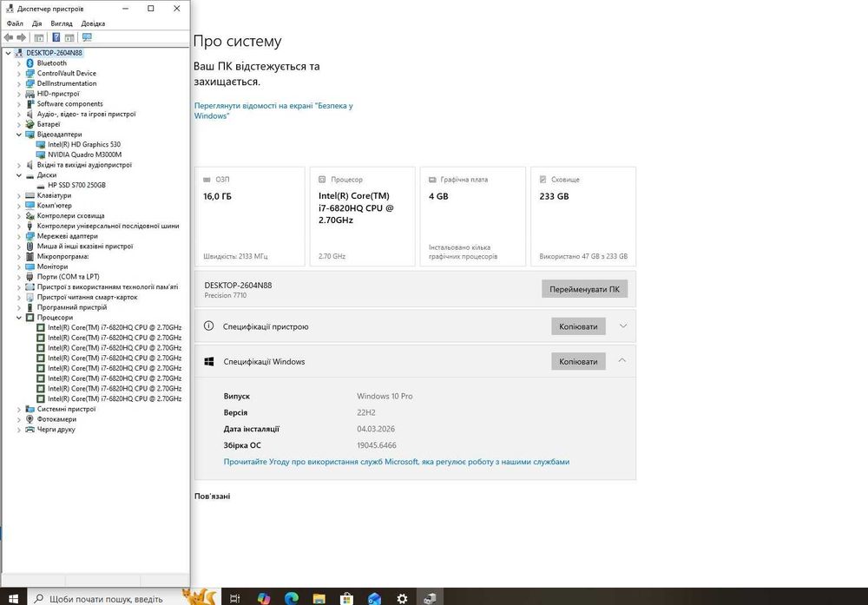Select Програмний пристрій tree item
Viewport: 868px width, 605px height.
point(72,307)
